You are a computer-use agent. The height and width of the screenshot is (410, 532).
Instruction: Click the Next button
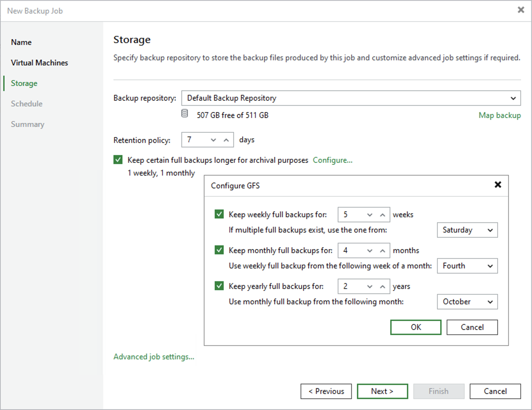382,391
